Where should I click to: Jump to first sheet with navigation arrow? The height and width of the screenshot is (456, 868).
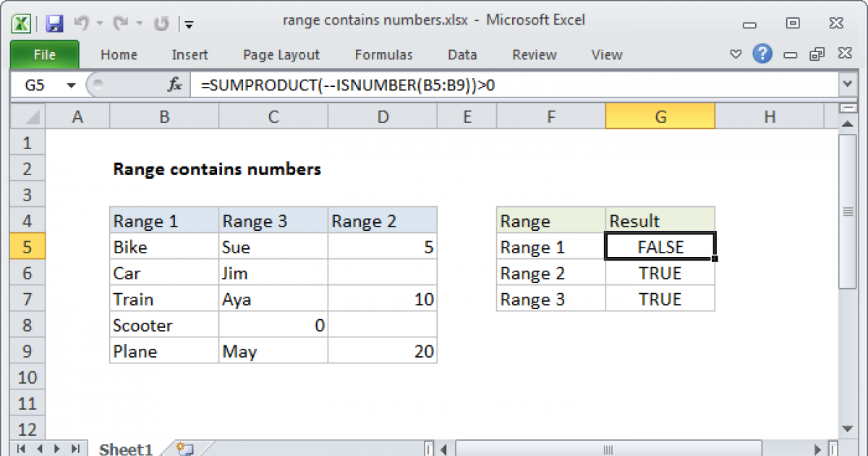pyautogui.click(x=22, y=449)
